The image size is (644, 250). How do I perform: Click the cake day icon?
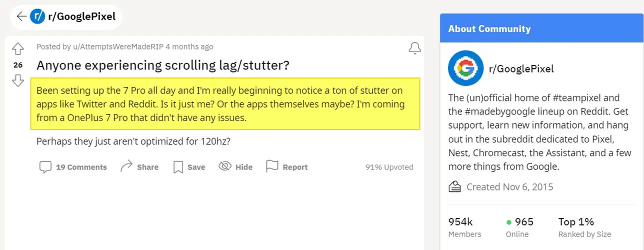[x=454, y=187]
